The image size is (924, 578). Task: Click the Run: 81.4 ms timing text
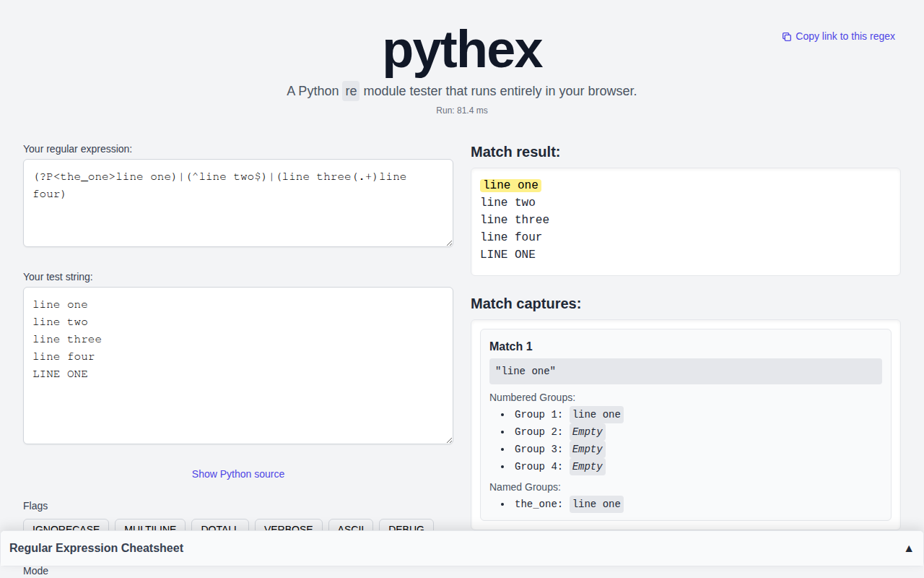coord(462,111)
